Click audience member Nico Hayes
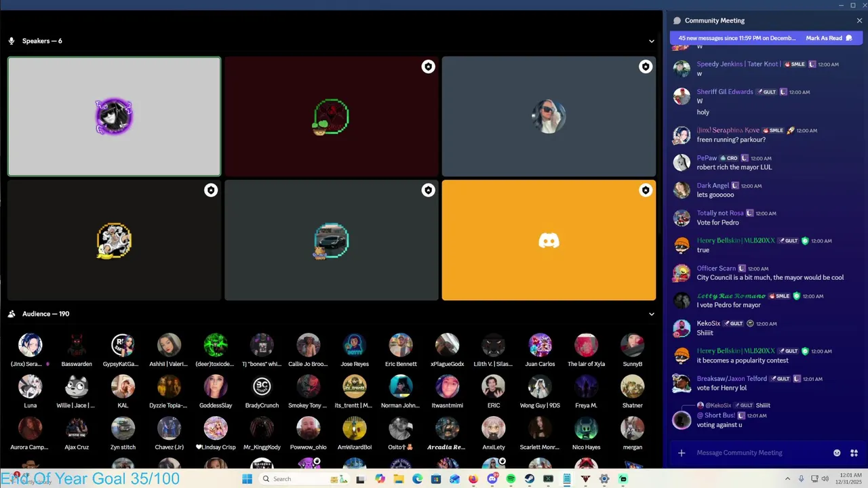868x488 pixels. point(587,433)
